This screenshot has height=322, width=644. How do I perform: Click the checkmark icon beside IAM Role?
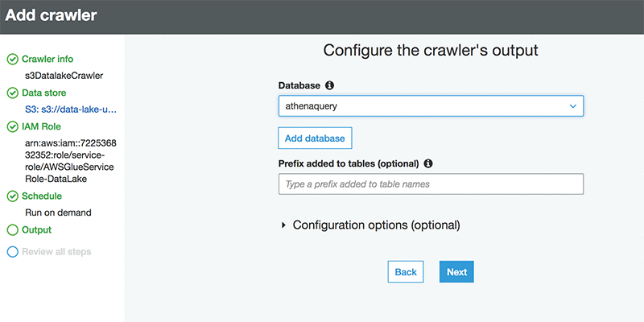(x=13, y=127)
